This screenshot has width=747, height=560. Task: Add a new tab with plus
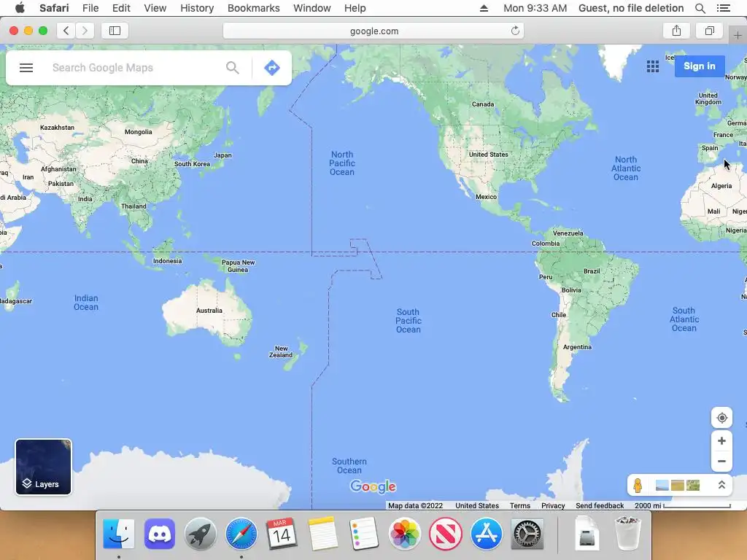pos(738,35)
